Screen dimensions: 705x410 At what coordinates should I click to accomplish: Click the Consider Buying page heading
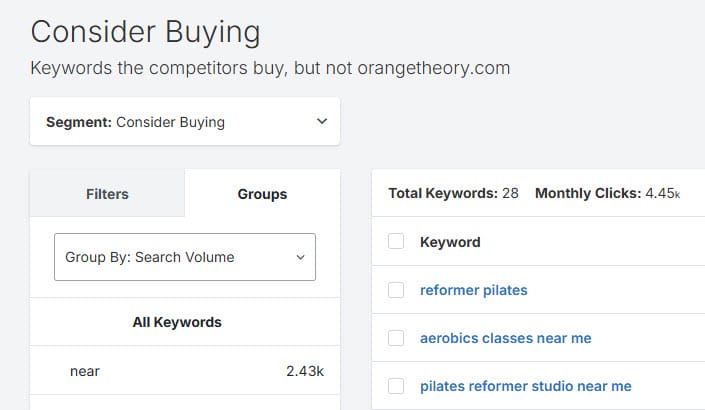(145, 32)
